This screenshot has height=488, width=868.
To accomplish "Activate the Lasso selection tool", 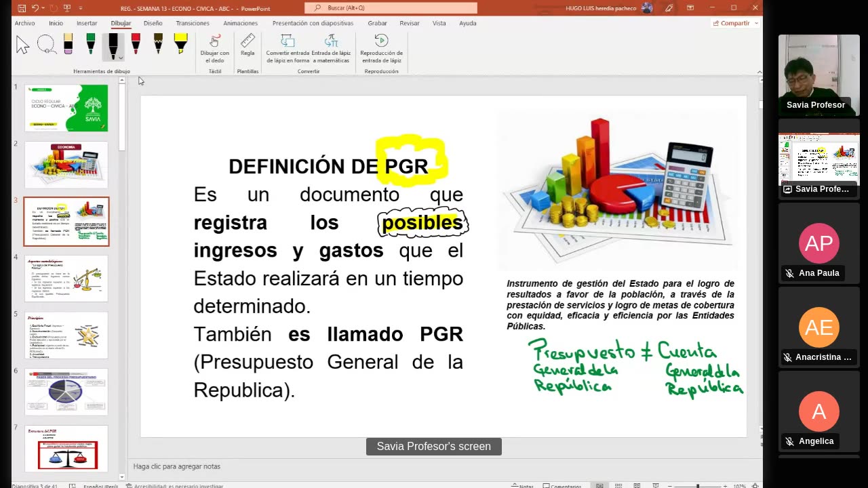I will click(x=46, y=45).
